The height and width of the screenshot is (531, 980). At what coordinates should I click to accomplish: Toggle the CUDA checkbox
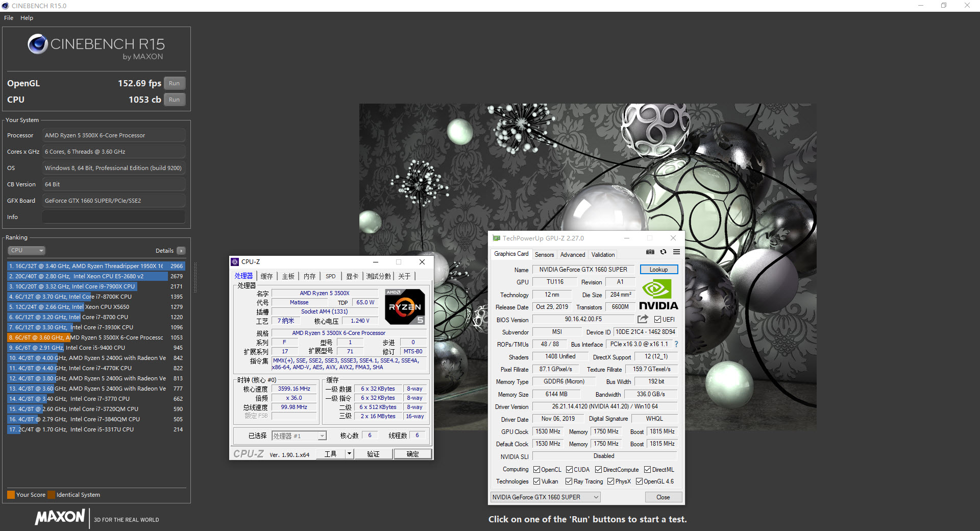coord(569,470)
